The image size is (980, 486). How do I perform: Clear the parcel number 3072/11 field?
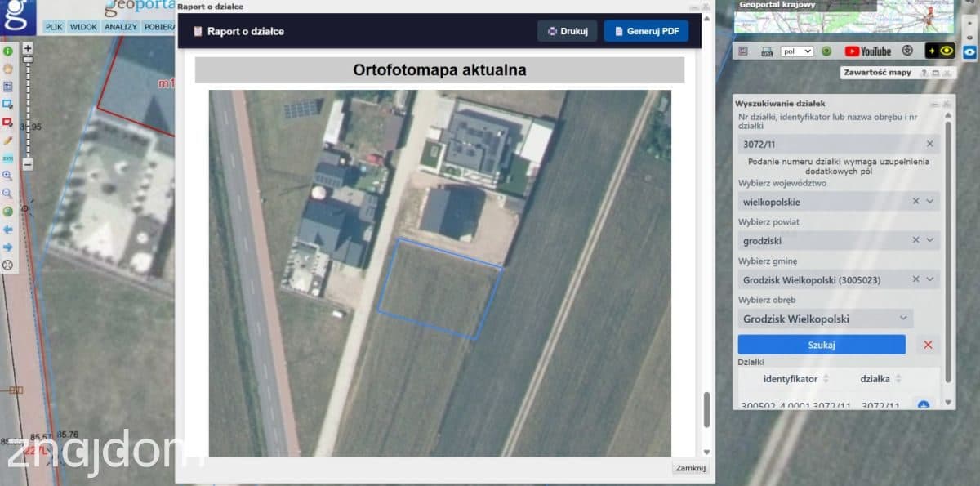coord(929,144)
